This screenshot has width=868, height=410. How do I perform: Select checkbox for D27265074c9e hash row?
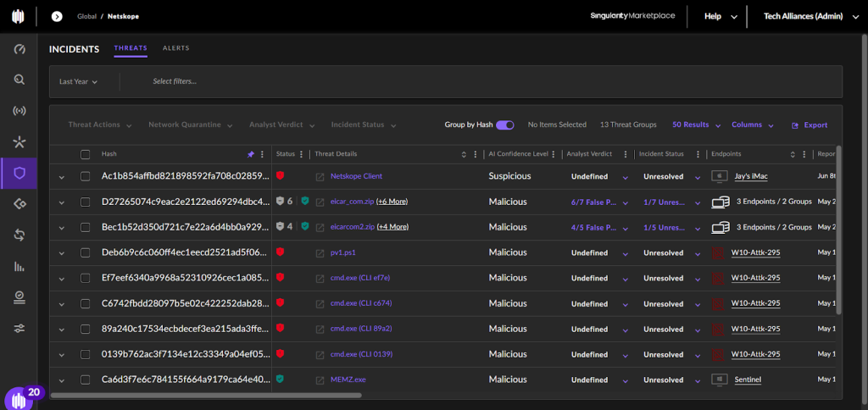86,202
